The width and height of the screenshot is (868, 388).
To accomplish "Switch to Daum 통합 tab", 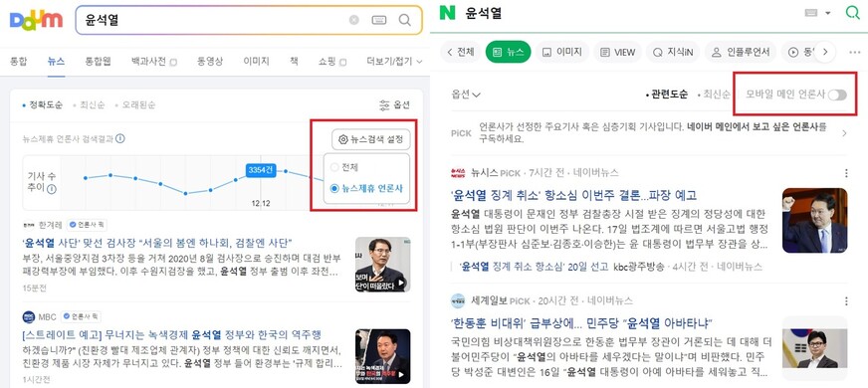I will pos(18,62).
